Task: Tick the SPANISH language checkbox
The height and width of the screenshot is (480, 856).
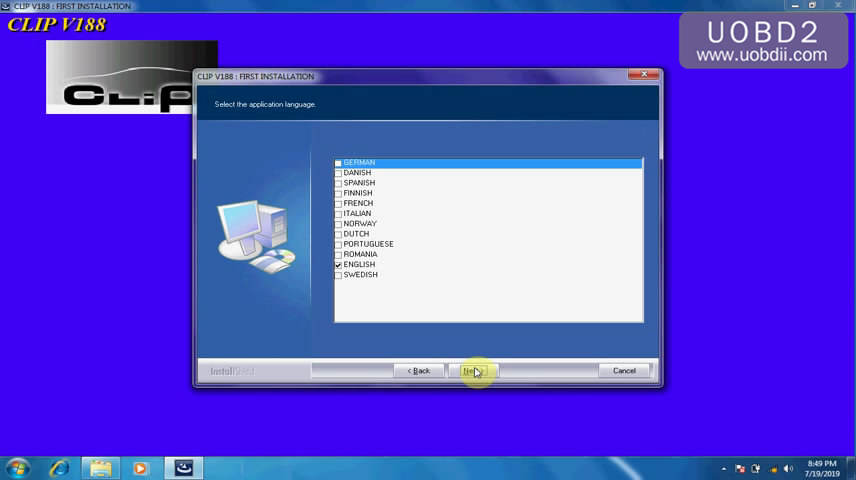Action: coord(339,183)
